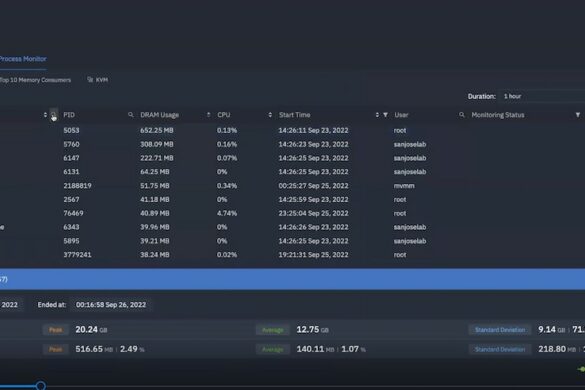Click user sanjoselab in PID 5760 row
585x390 pixels.
pyautogui.click(x=410, y=144)
